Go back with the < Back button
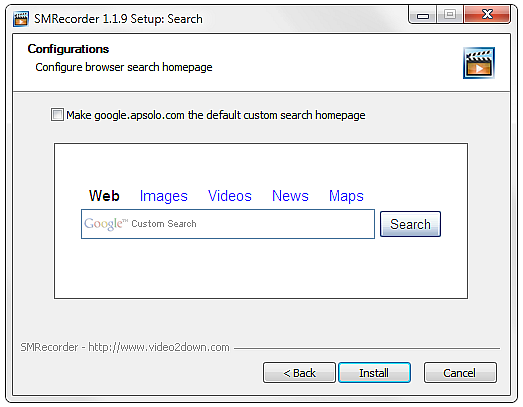 299,373
